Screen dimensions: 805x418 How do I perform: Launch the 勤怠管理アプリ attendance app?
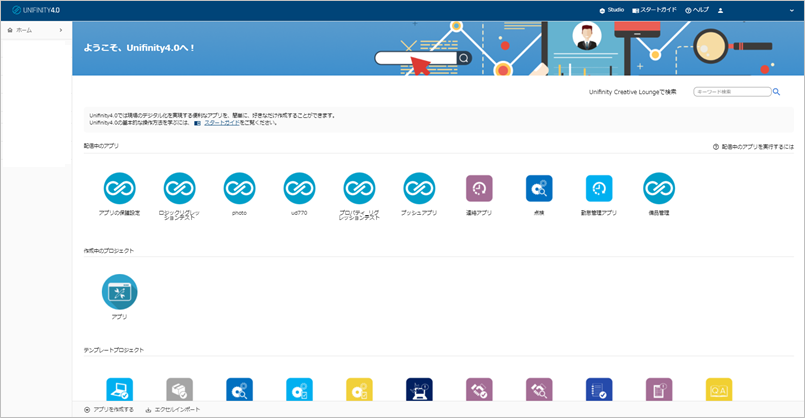point(599,188)
